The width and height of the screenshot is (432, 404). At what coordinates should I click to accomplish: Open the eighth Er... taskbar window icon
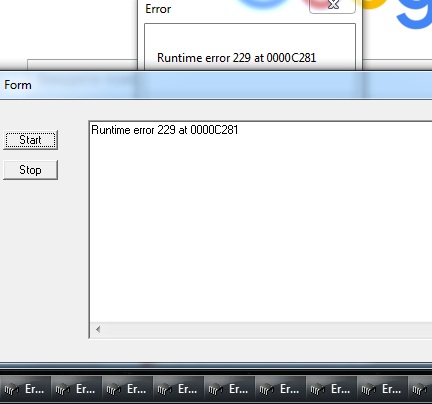click(382, 389)
